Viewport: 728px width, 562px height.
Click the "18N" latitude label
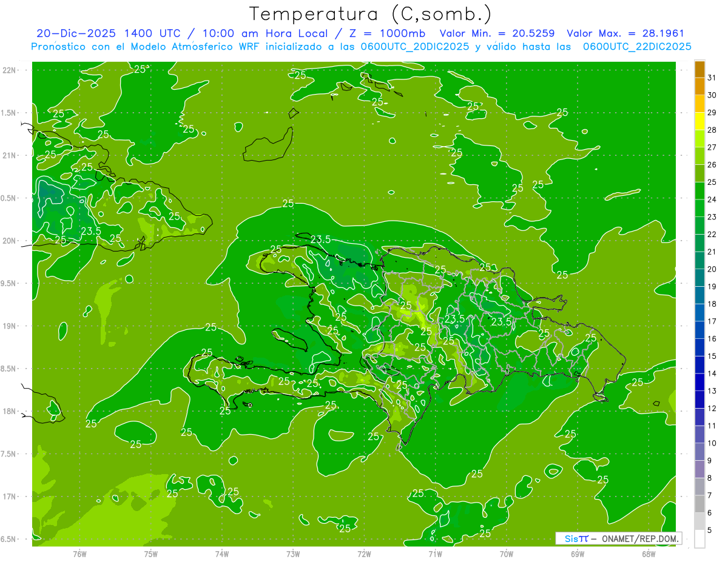(10, 411)
